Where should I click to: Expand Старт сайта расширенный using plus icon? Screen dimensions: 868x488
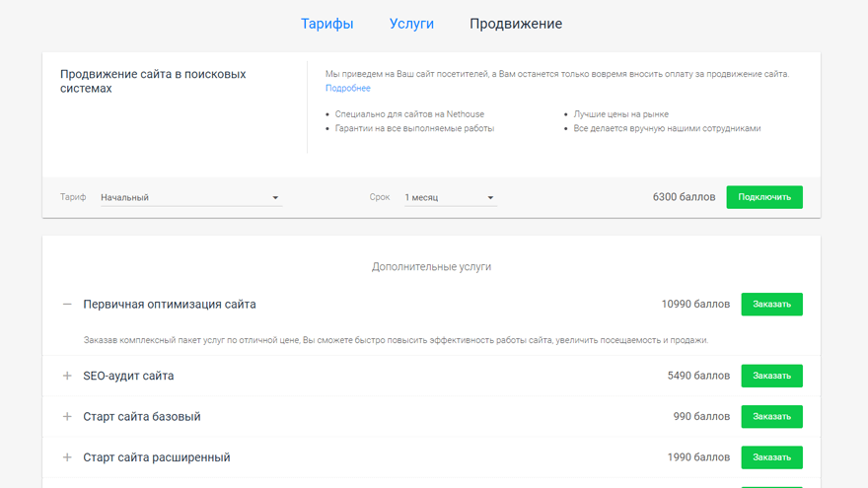tap(67, 457)
